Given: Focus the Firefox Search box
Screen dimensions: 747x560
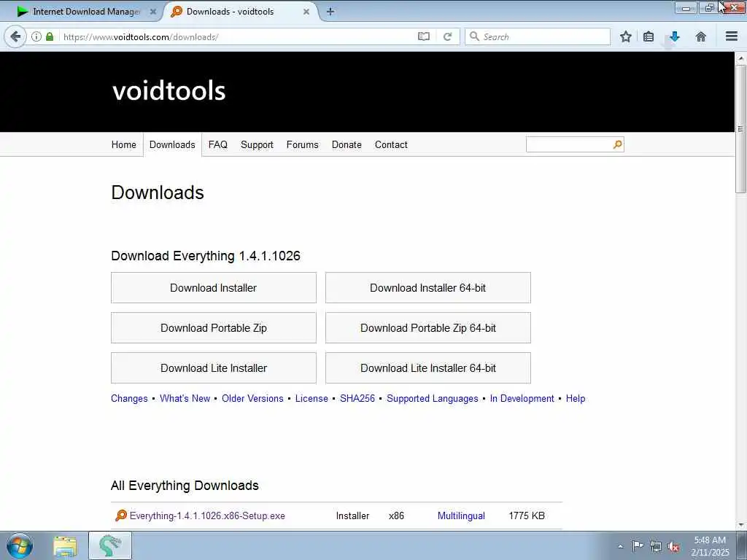Looking at the screenshot, I should [538, 36].
